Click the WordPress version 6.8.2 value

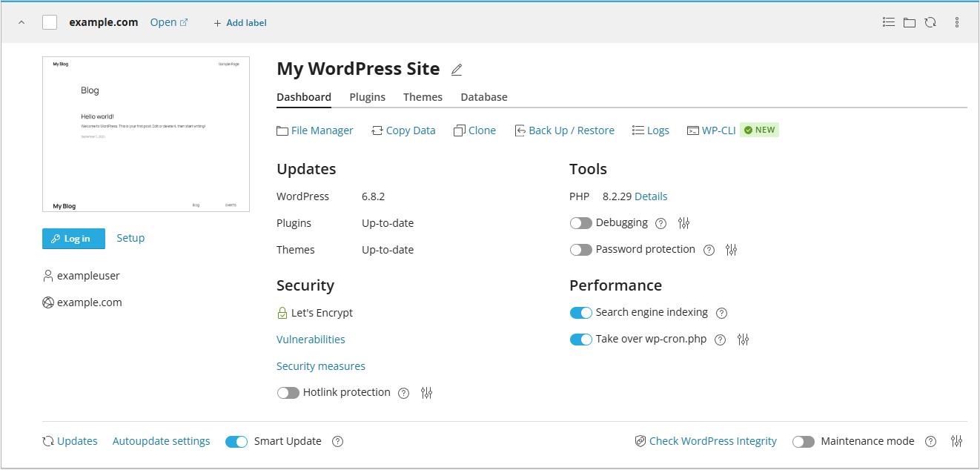point(373,196)
